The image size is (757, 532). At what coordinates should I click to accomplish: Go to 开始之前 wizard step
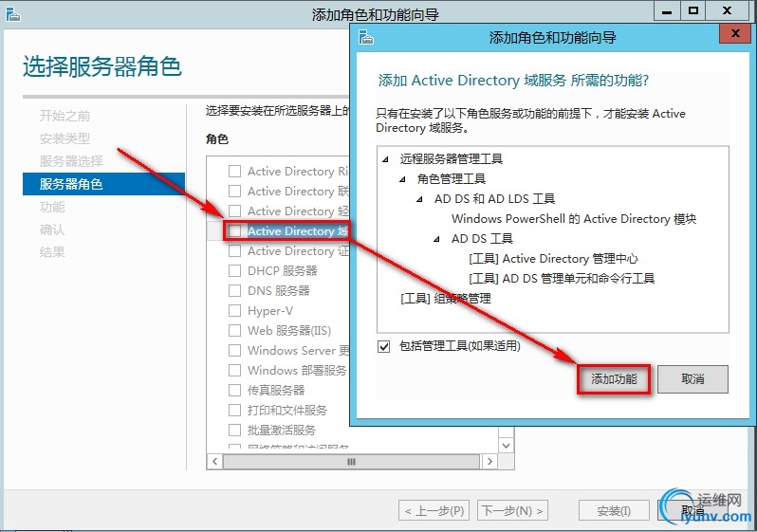(x=65, y=116)
